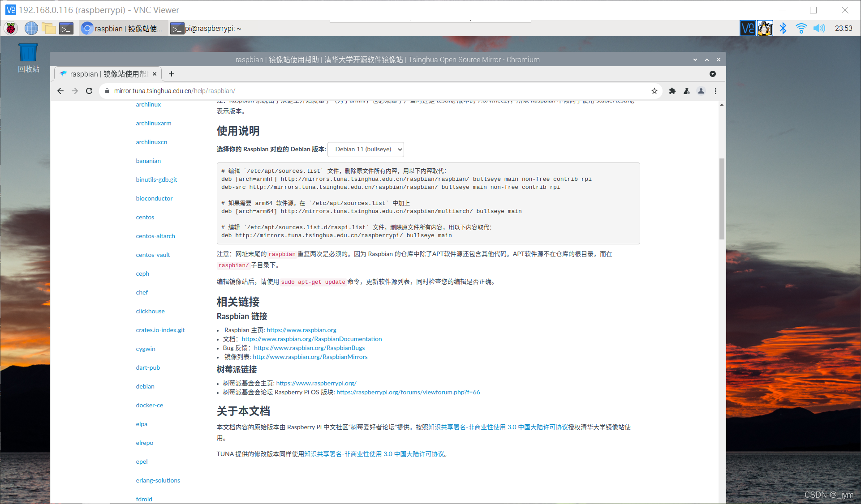Click the VNC Server tray icon
861x504 pixels.
pos(747,28)
